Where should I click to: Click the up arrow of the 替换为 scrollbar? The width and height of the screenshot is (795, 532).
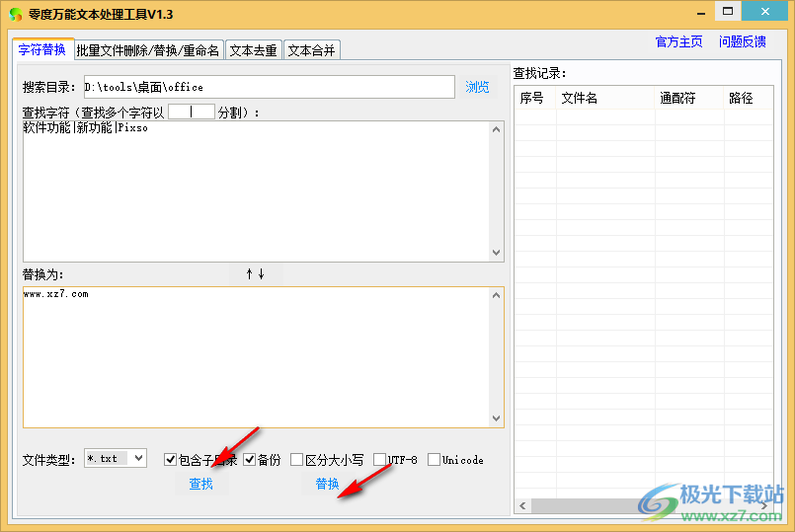coord(497,295)
